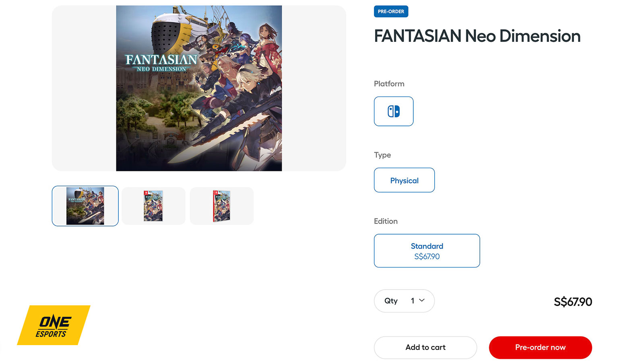Select the first cover art thumbnail
This screenshot has height=362, width=644.
coord(85,206)
